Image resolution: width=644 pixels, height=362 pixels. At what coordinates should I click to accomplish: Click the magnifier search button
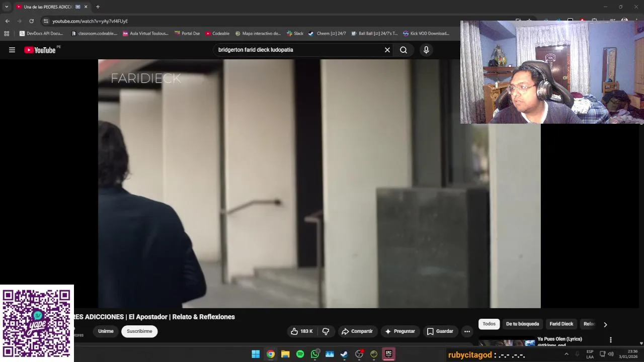[x=404, y=50]
